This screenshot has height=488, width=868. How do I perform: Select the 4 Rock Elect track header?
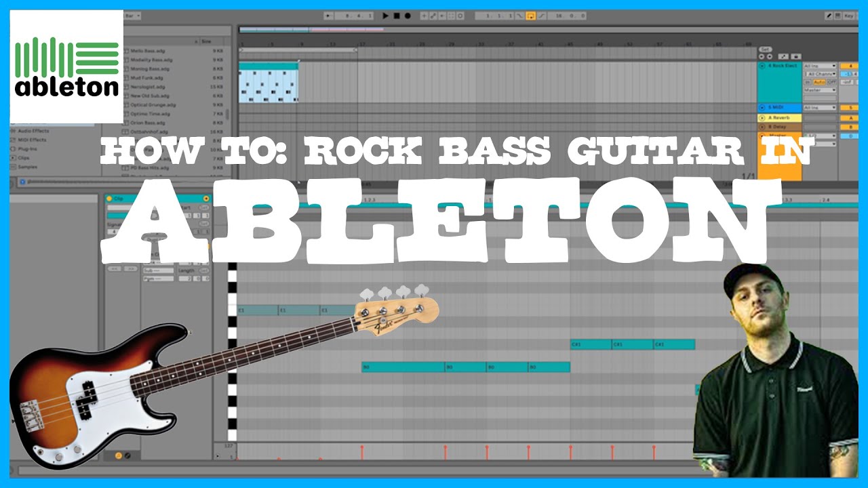[780, 82]
